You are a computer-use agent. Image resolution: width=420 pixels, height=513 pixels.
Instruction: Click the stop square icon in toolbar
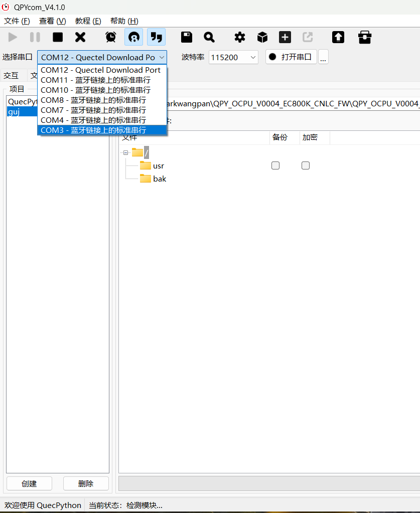[58, 37]
